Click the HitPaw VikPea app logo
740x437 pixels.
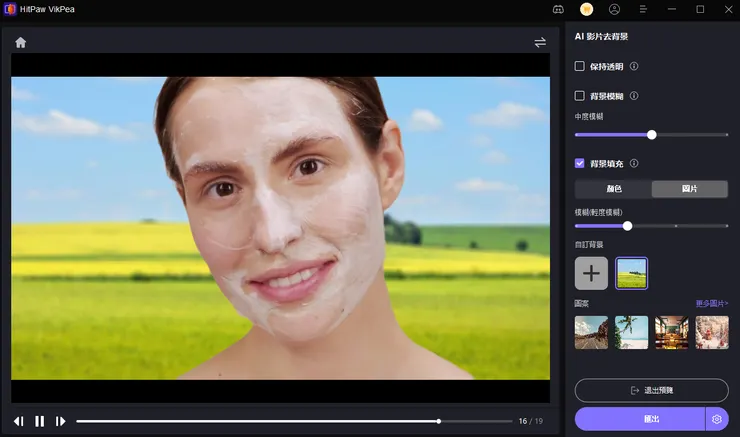pyautogui.click(x=9, y=9)
